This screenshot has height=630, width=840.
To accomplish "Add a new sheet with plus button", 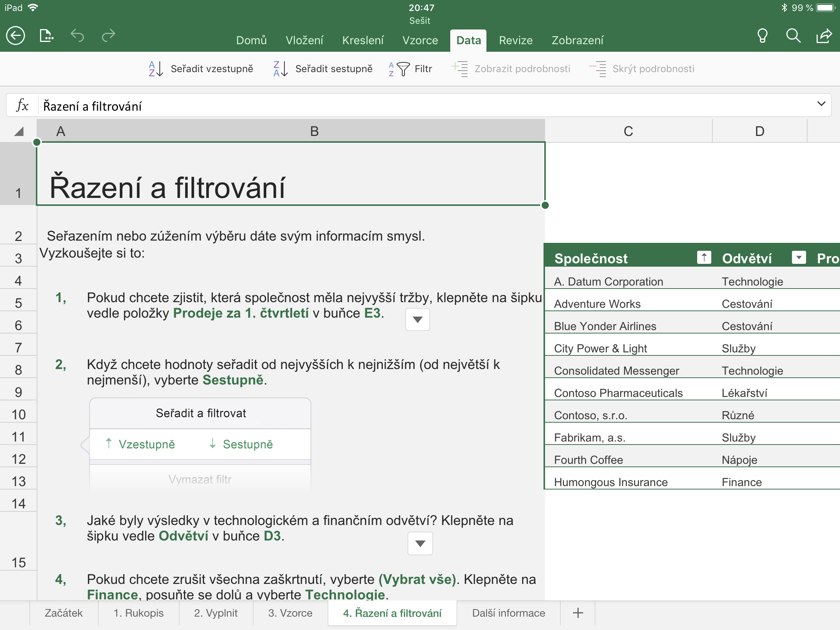I will 577,613.
